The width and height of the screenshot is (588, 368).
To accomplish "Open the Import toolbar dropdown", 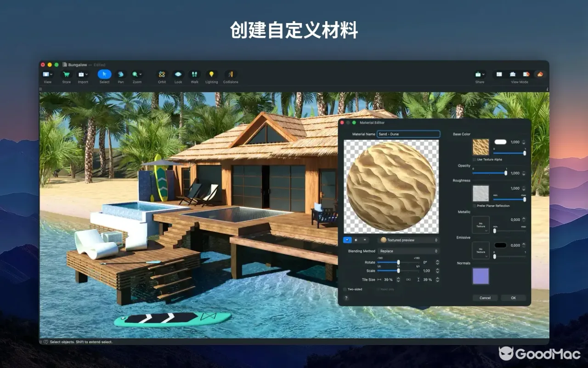I will pyautogui.click(x=83, y=75).
